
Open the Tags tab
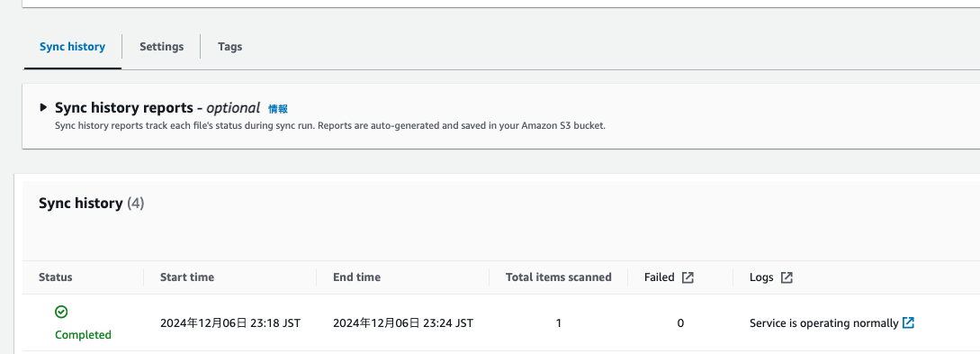click(x=230, y=47)
